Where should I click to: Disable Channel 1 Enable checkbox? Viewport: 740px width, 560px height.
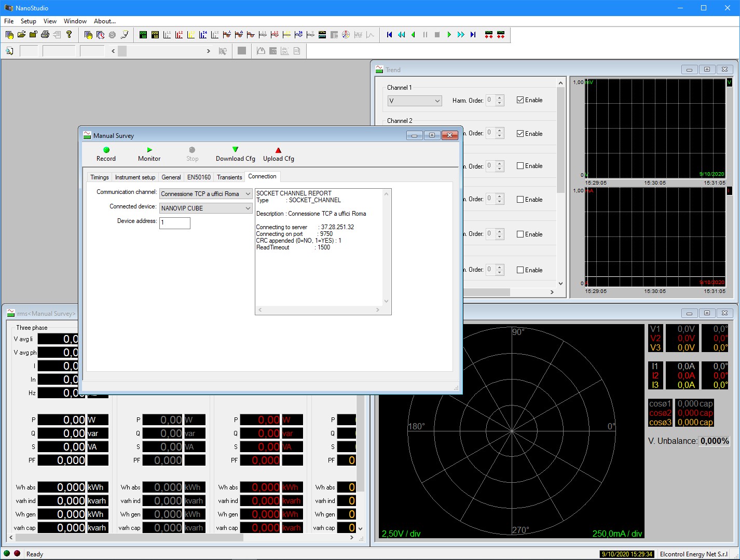(520, 100)
